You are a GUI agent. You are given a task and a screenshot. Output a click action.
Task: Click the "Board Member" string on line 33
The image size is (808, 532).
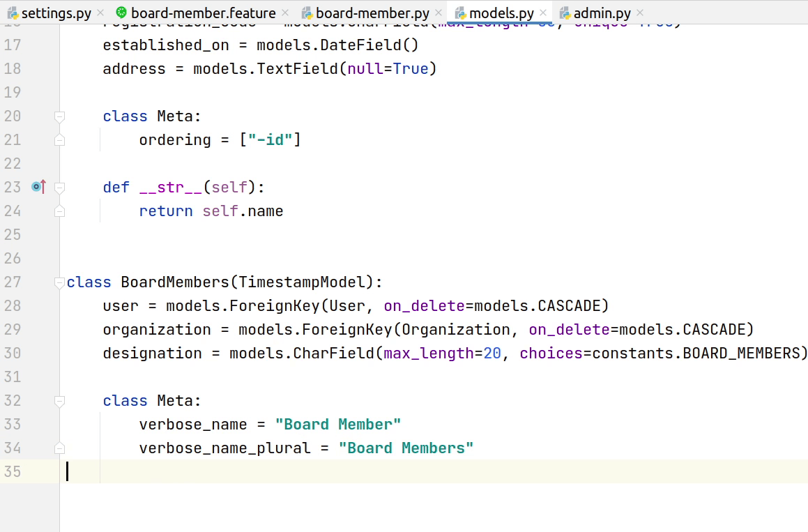[337, 425]
